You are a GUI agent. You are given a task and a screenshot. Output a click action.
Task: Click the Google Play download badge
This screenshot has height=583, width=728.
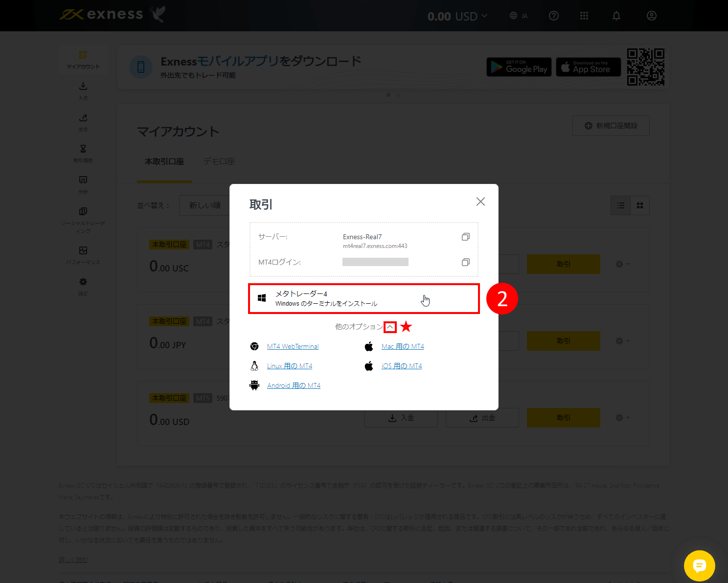click(519, 67)
